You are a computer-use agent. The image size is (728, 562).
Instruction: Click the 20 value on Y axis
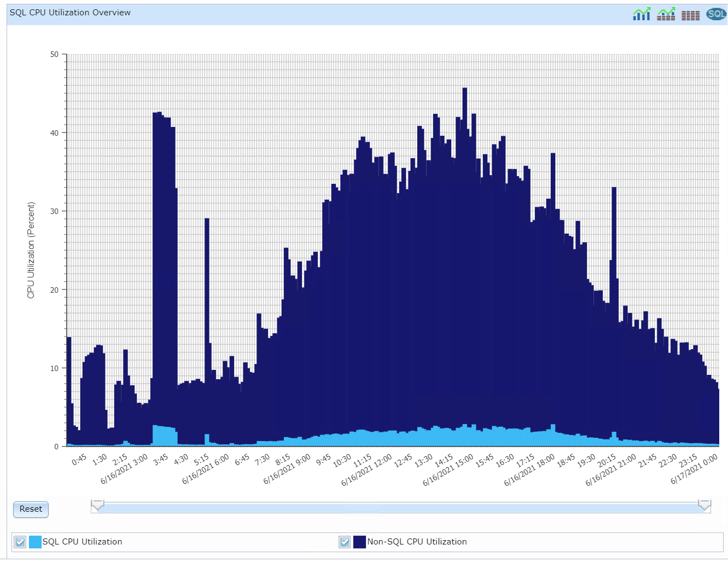54,290
